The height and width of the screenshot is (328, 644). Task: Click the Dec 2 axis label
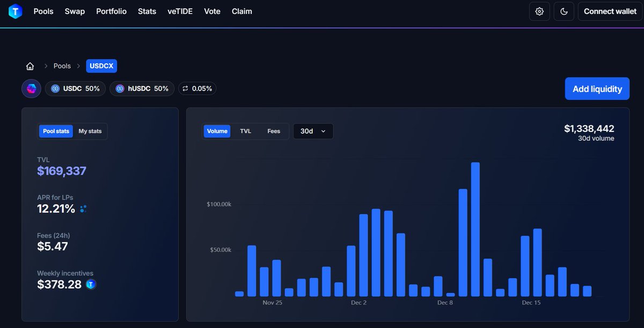[x=358, y=303]
